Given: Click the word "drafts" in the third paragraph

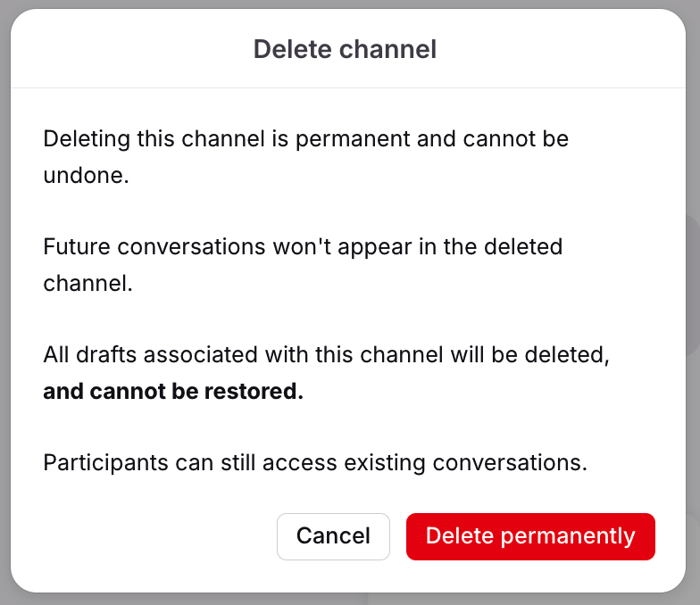Looking at the screenshot, I should point(106,355).
